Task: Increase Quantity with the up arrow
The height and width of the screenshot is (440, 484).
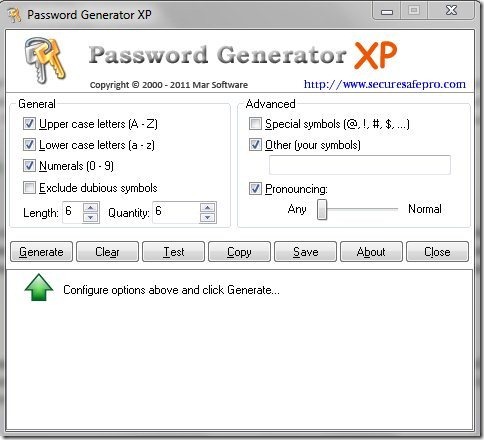Action: pyautogui.click(x=208, y=208)
